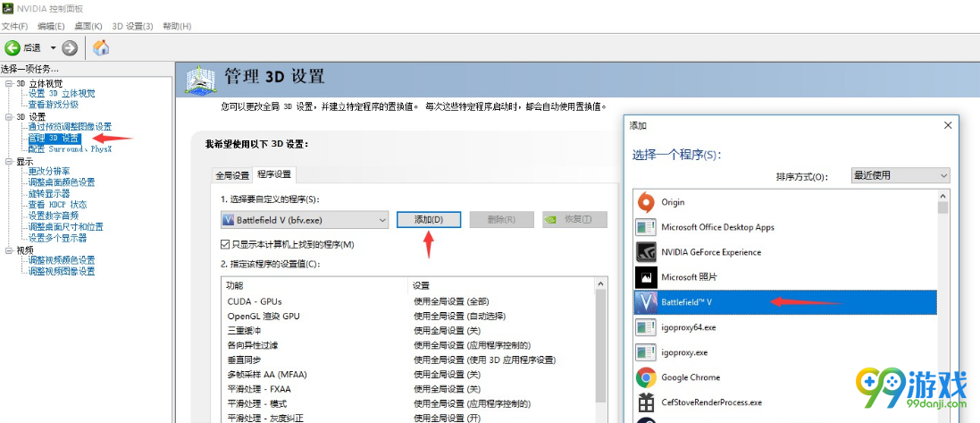Select the OpenGL 渲染 GPU setting row
The height and width of the screenshot is (423, 980).
click(408, 316)
